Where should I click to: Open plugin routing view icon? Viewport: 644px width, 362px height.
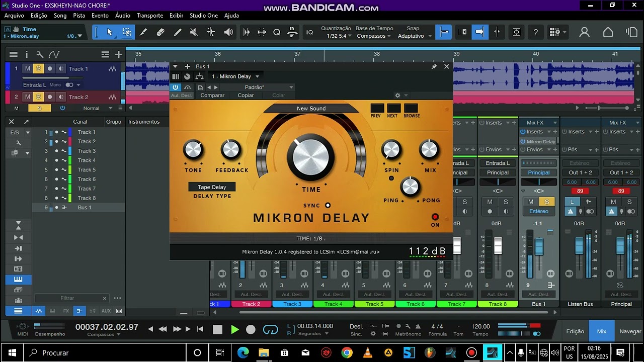point(200,76)
